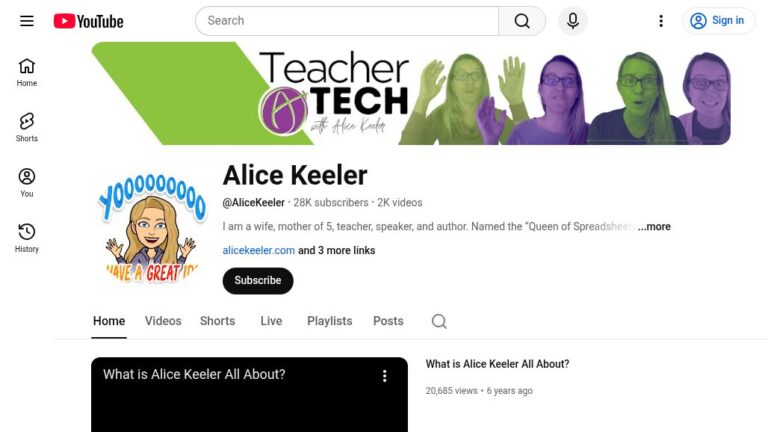Image resolution: width=768 pixels, height=432 pixels.
Task: Visit the alicekeeler.com link
Action: pyautogui.click(x=259, y=250)
